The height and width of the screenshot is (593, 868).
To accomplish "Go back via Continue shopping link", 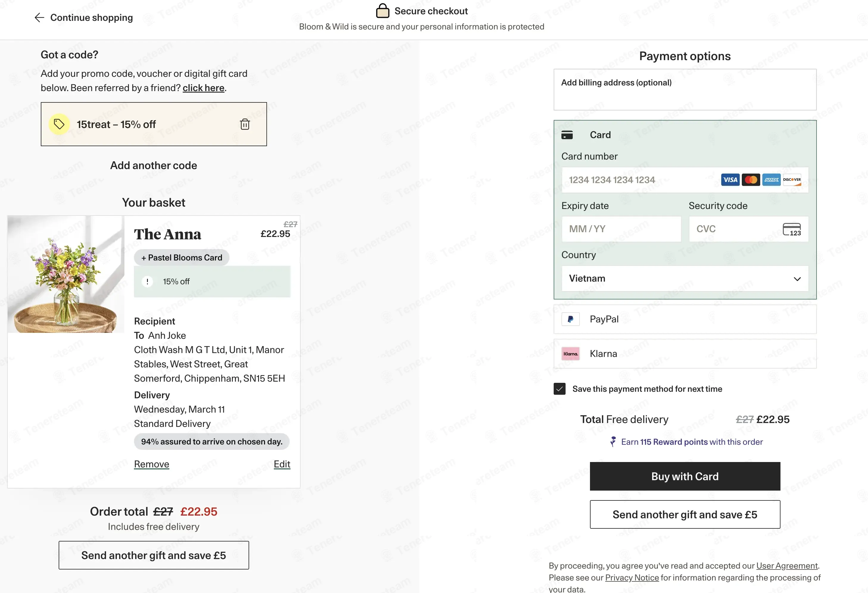I will coord(91,18).
